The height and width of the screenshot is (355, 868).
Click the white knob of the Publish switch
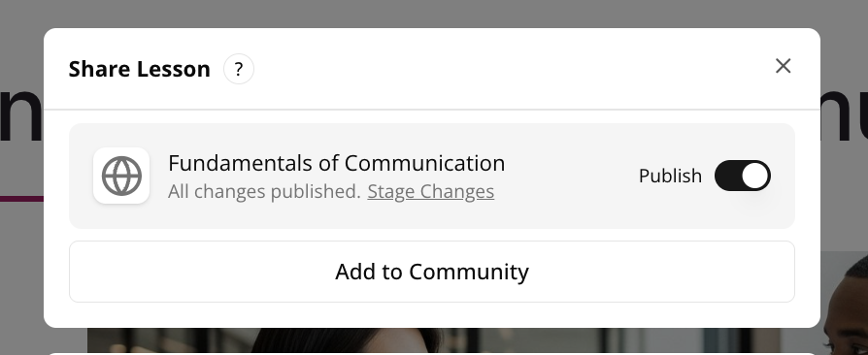click(x=755, y=176)
